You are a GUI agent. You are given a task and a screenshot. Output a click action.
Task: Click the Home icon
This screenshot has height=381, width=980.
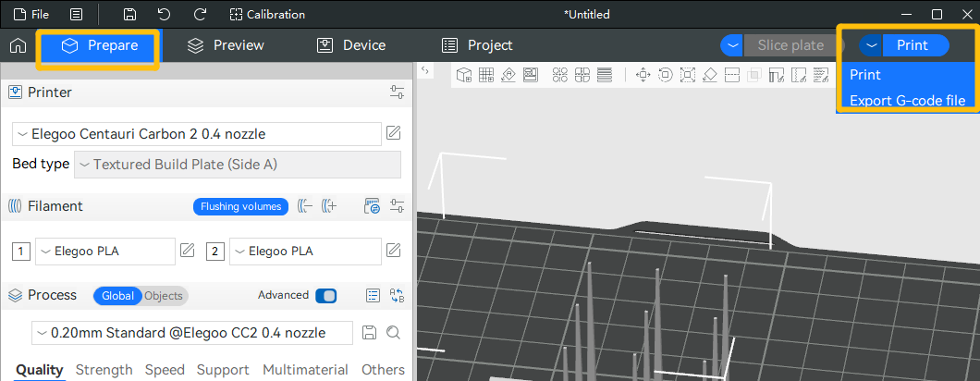pyautogui.click(x=18, y=45)
